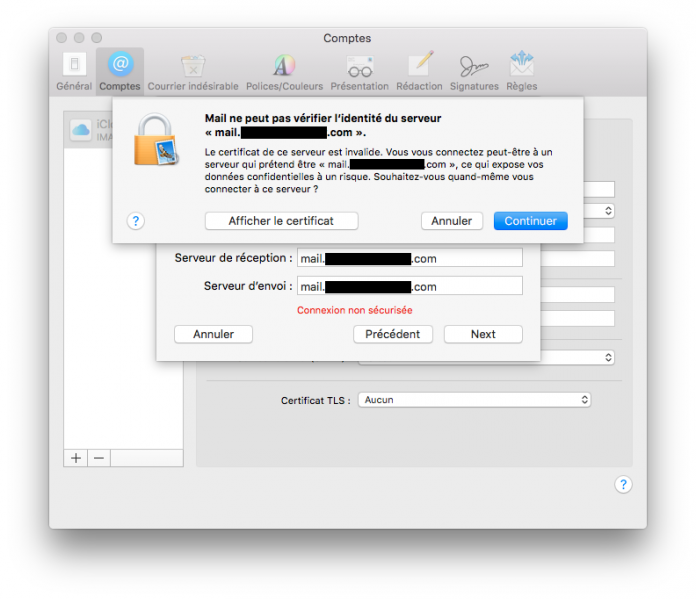Click the Précédent button
Viewport: 696px width, 599px height.
[393, 334]
